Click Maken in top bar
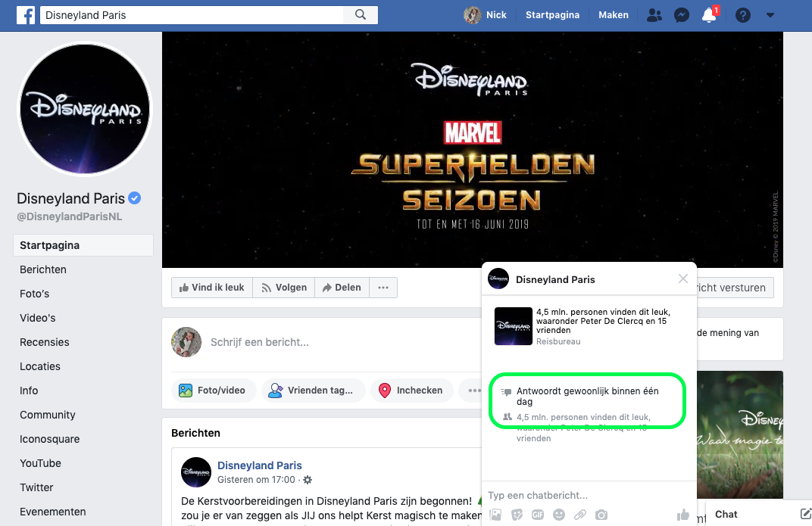812x526 pixels. pos(614,15)
